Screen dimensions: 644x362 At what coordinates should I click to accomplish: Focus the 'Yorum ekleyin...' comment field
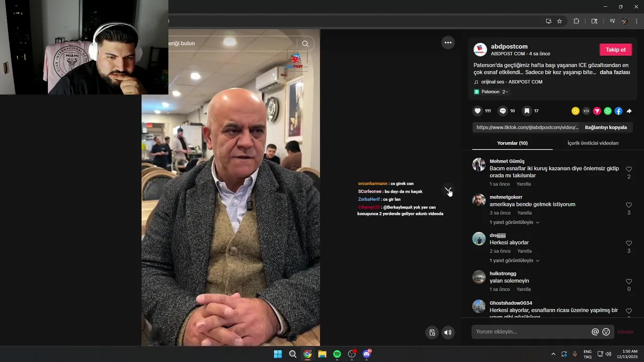click(531, 332)
